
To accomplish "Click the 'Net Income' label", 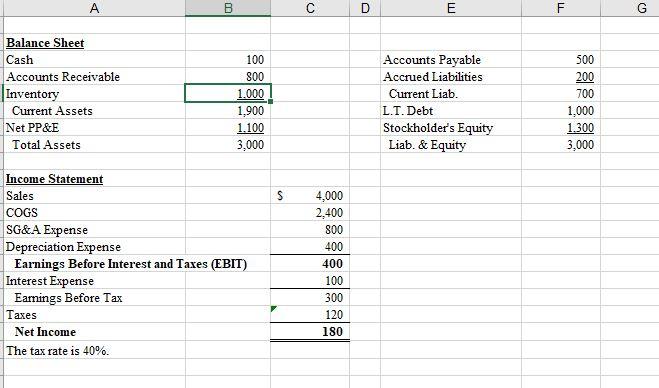I will pos(45,332).
